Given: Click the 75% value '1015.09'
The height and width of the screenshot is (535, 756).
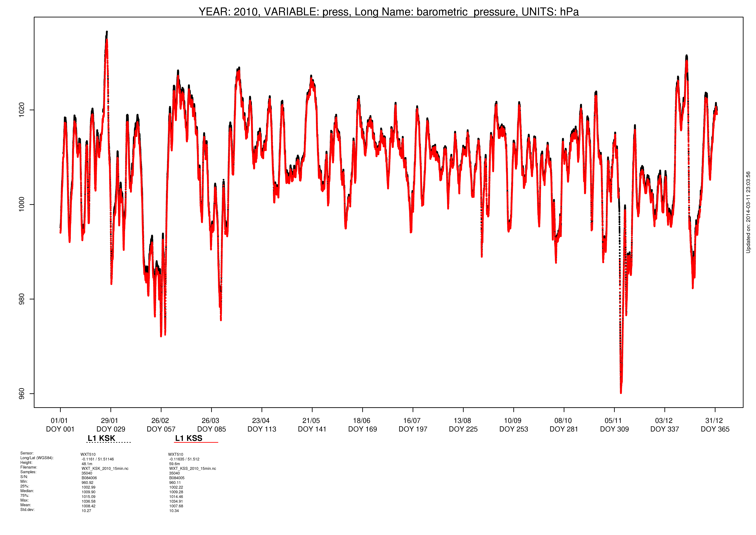Looking at the screenshot, I should click(89, 497).
